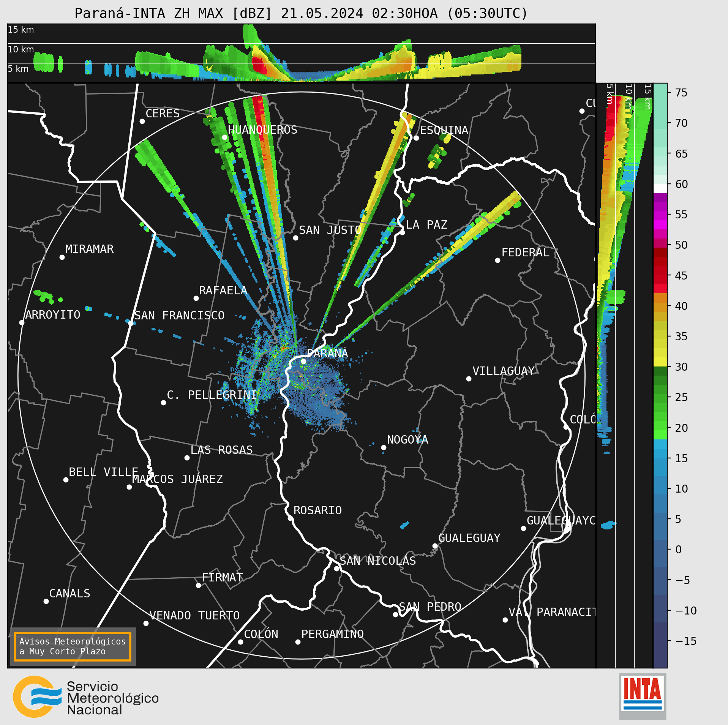Click the red echo core in top cross-section

point(259,65)
